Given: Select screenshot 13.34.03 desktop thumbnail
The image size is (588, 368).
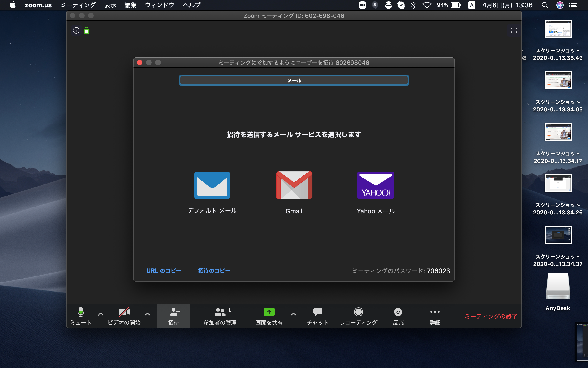Looking at the screenshot, I should [x=558, y=80].
